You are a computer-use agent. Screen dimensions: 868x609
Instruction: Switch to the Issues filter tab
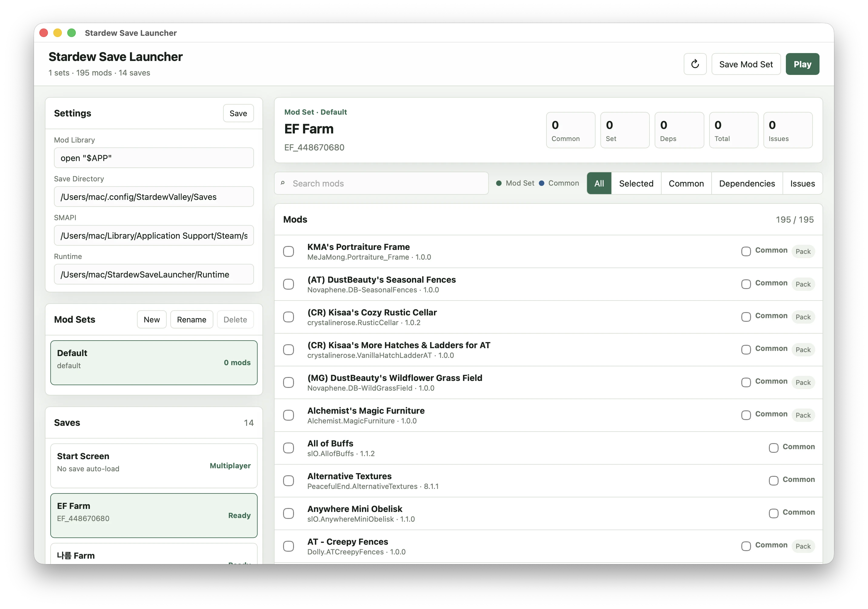click(802, 183)
